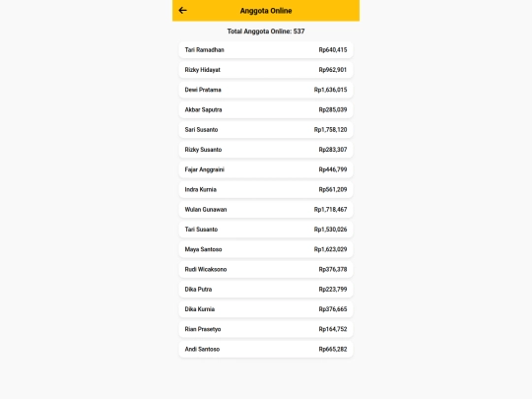This screenshot has width=532, height=399.
Task: Choose Akbar Saputra from online members
Action: 266,110
